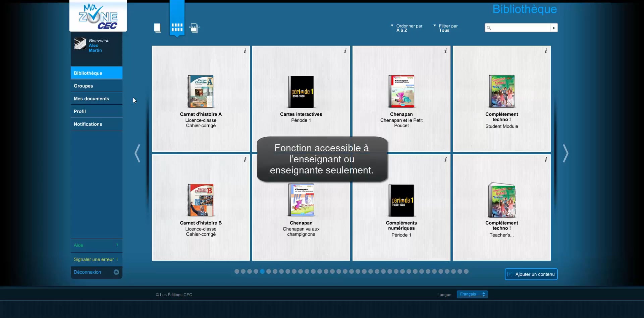Switch to bookshelf view mode
644x318 pixels.
click(194, 28)
